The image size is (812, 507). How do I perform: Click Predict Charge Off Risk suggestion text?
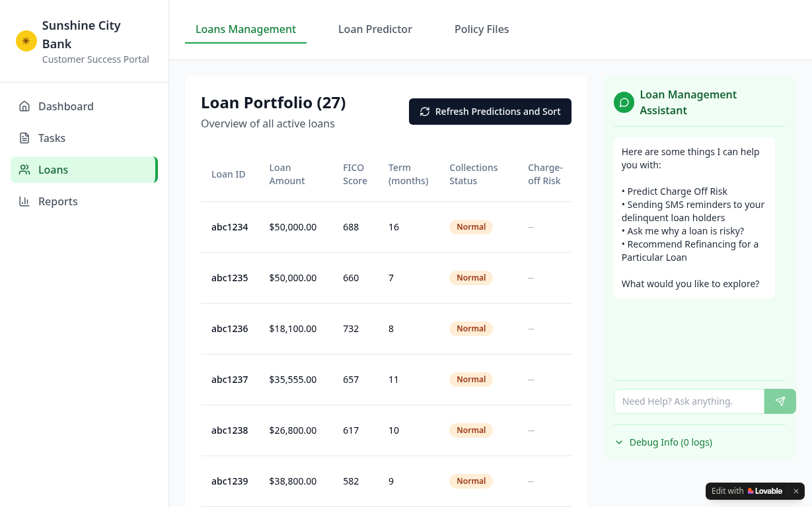coord(675,191)
